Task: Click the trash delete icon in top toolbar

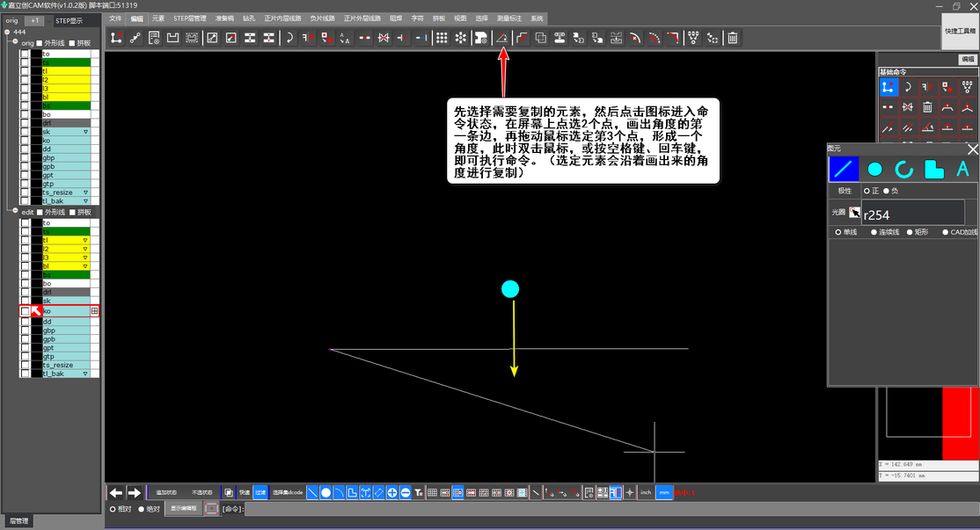Action: pyautogui.click(x=733, y=38)
